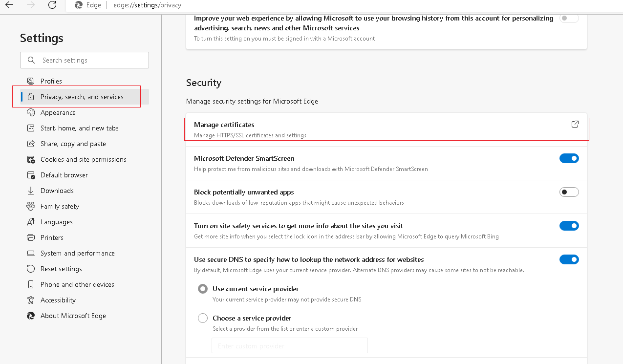
Task: Toggle browsing history personalization switch
Action: [x=569, y=18]
